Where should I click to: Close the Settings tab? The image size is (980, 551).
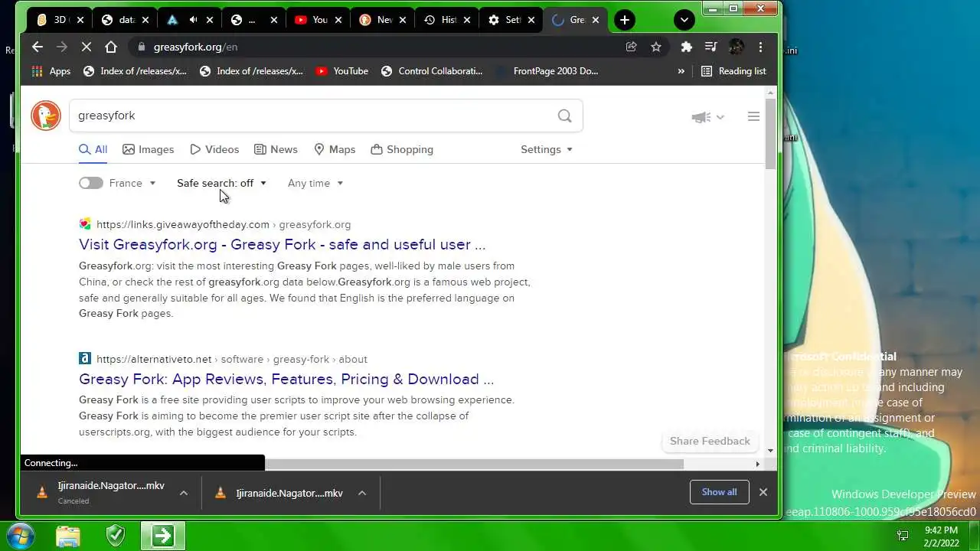pyautogui.click(x=531, y=20)
